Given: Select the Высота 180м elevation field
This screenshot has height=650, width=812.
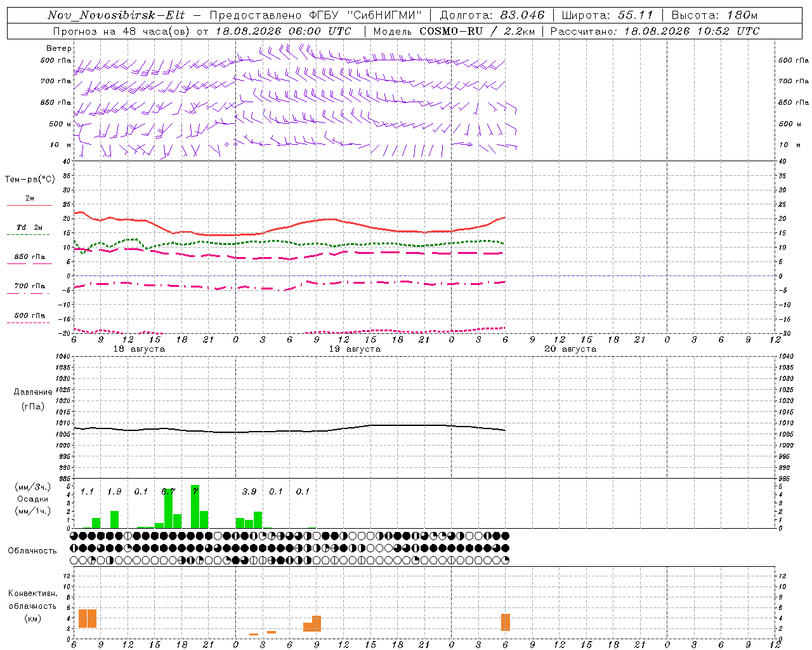Looking at the screenshot, I should click(x=714, y=15).
